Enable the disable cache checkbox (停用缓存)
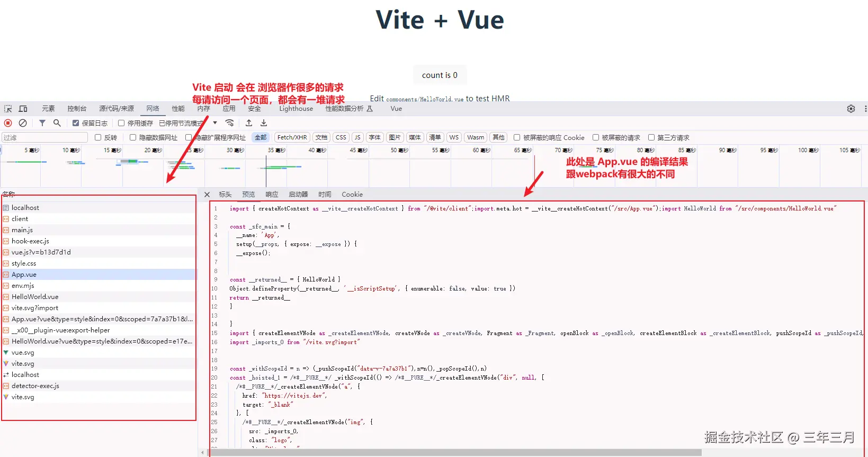The image size is (868, 457). point(121,123)
